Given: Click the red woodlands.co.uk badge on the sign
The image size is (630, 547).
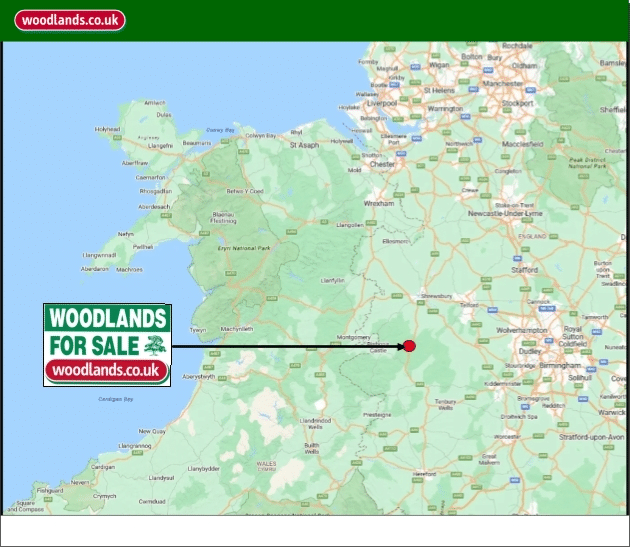Looking at the screenshot, I should point(107,370).
